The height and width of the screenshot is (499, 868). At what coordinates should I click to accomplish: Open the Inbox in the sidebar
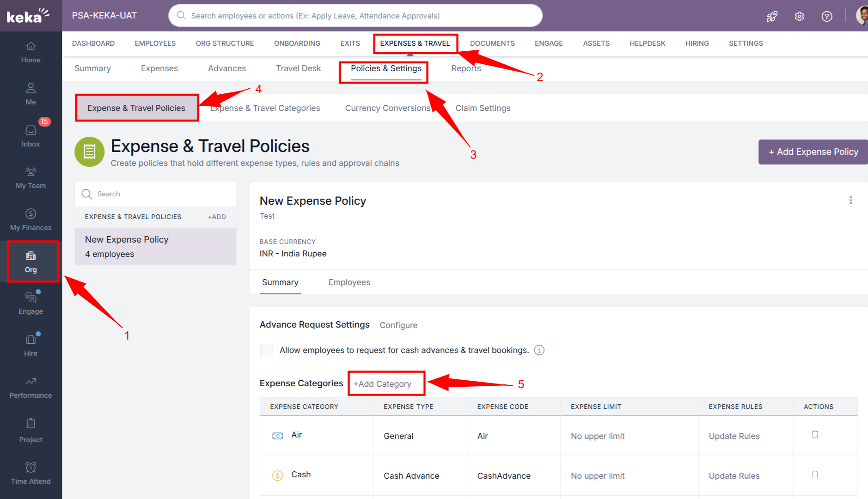pyautogui.click(x=31, y=135)
